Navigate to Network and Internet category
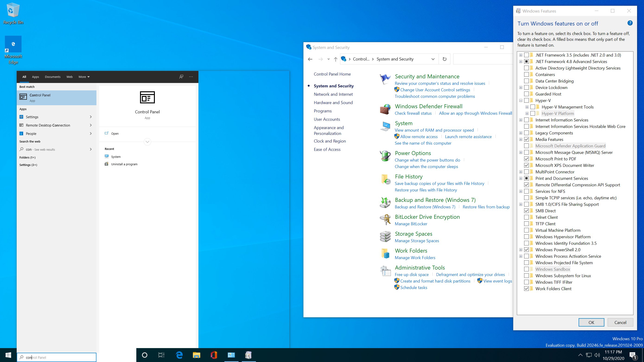Screen dimensions: 644x362 point(333,94)
